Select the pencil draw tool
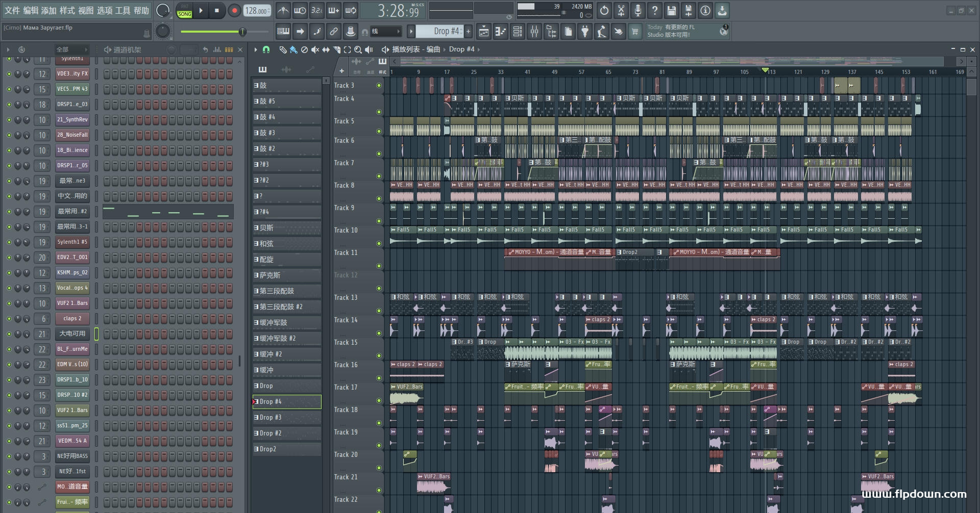Image resolution: width=980 pixels, height=513 pixels. click(x=283, y=49)
